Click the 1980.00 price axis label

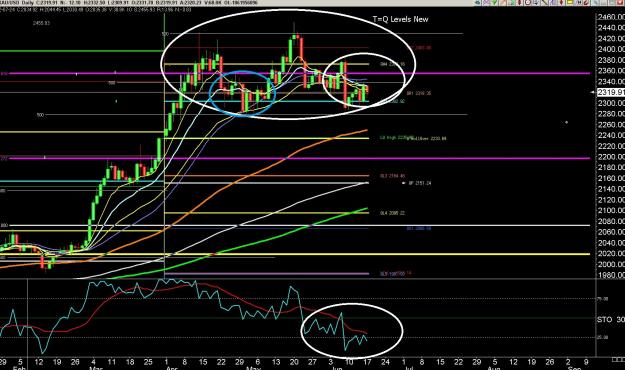611,275
